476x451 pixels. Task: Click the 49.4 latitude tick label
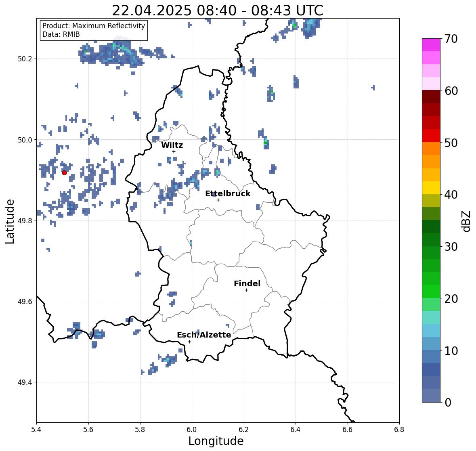click(x=25, y=382)
